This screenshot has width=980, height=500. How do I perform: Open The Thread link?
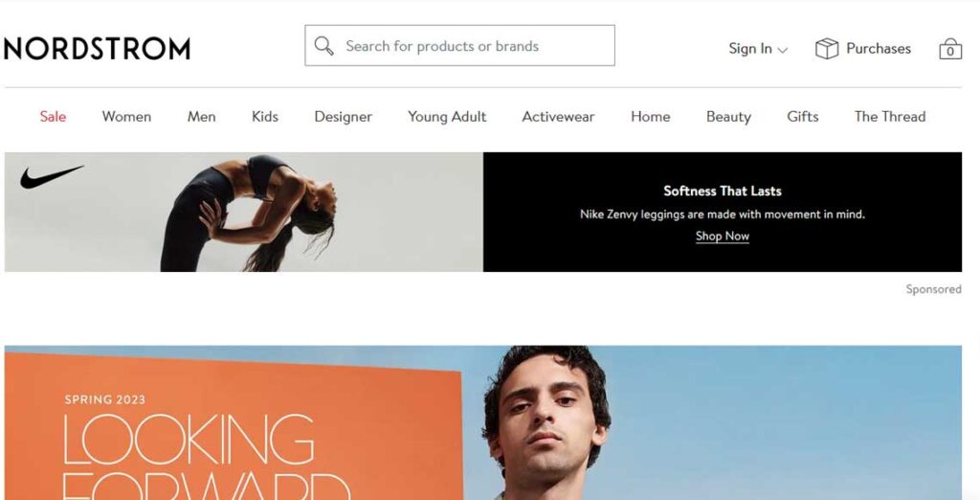point(889,117)
